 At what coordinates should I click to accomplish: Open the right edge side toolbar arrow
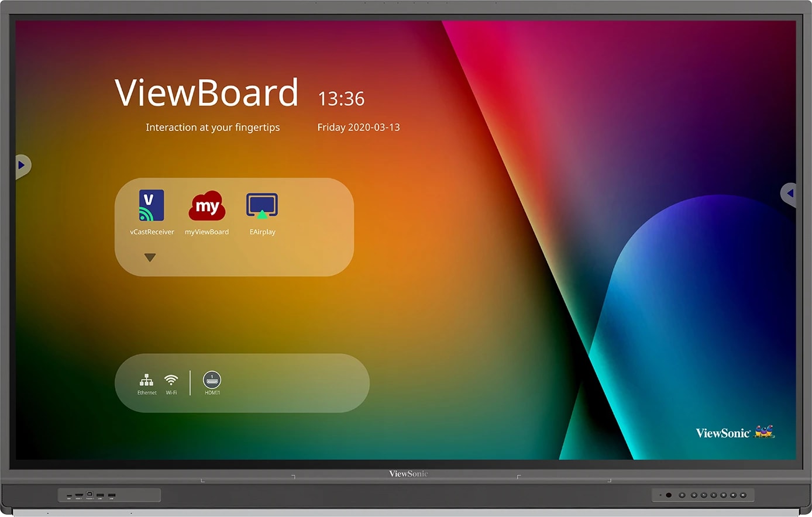(790, 193)
